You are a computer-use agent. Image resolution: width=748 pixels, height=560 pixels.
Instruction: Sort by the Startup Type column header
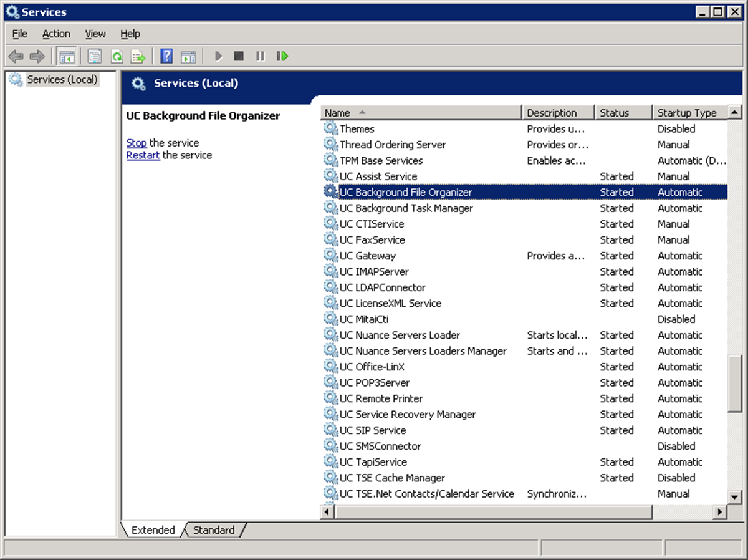click(687, 113)
